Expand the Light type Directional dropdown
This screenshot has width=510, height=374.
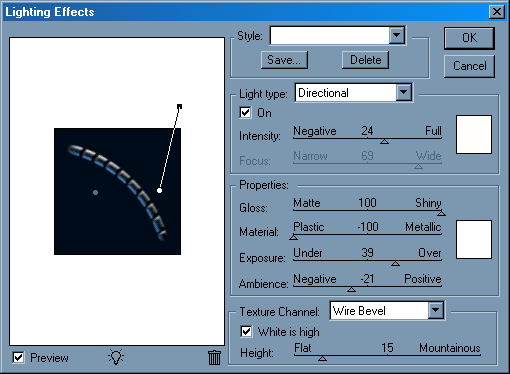[x=404, y=92]
